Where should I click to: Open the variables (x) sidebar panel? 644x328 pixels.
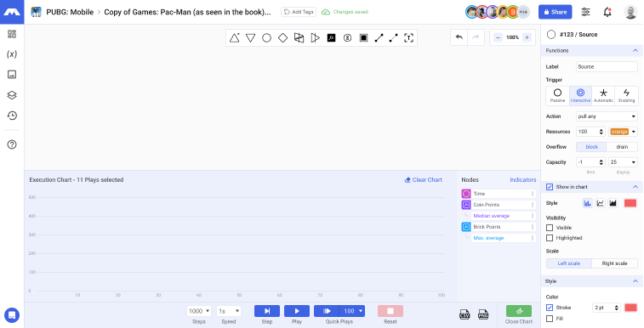pos(12,54)
